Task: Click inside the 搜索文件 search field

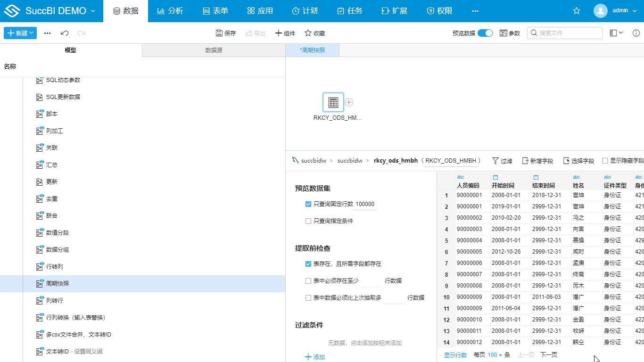Action: (x=563, y=33)
